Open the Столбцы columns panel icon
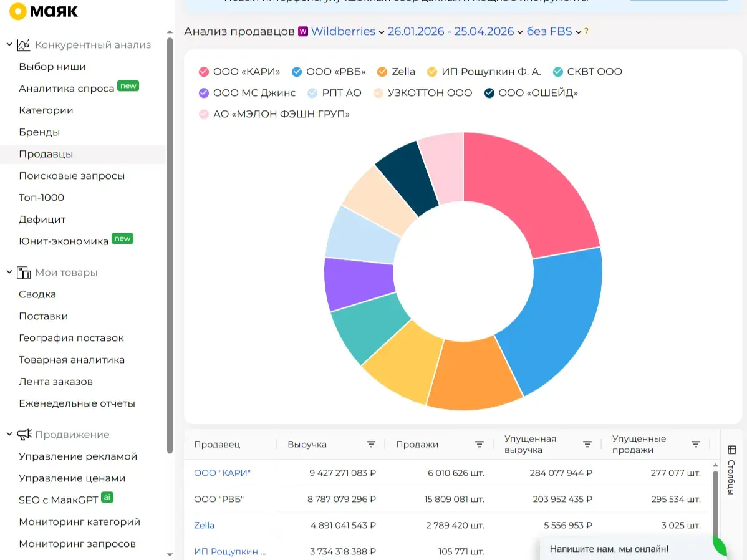This screenshot has height=560, width=747. click(x=732, y=450)
